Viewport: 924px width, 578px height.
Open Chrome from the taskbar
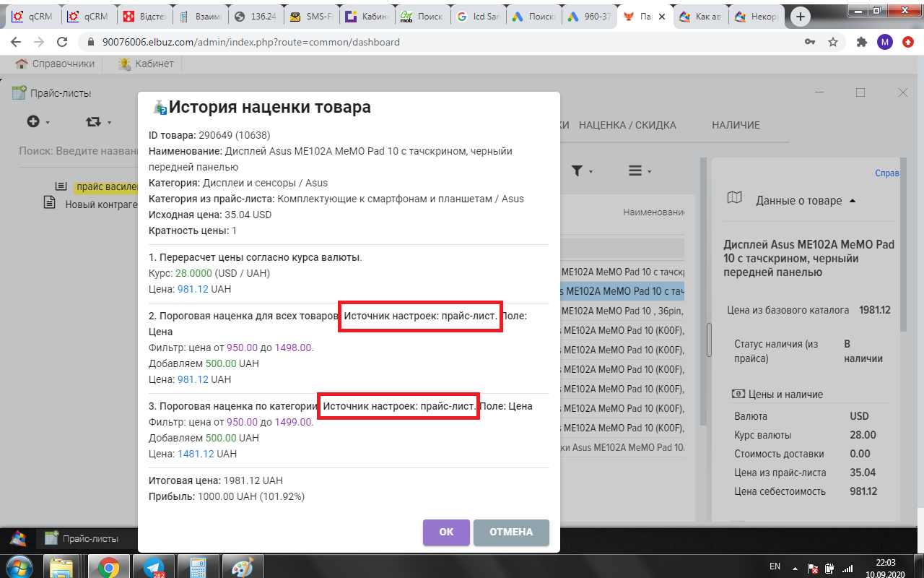click(110, 567)
